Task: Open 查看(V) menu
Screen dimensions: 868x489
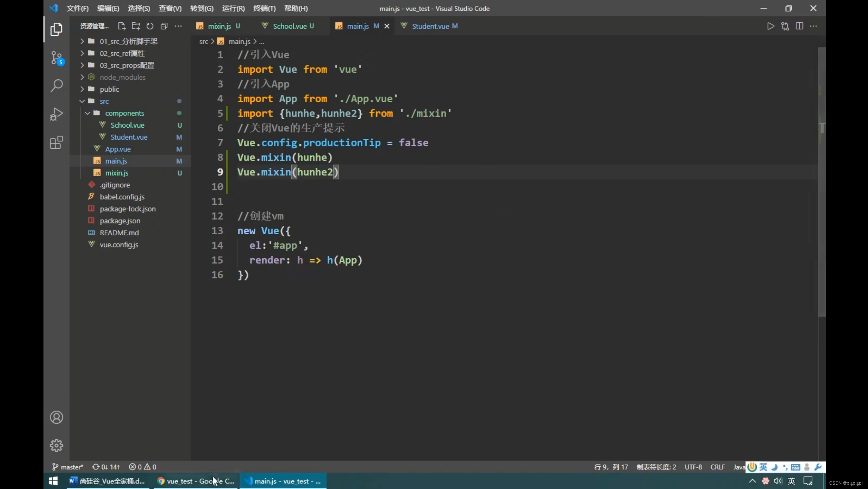Action: [x=170, y=8]
